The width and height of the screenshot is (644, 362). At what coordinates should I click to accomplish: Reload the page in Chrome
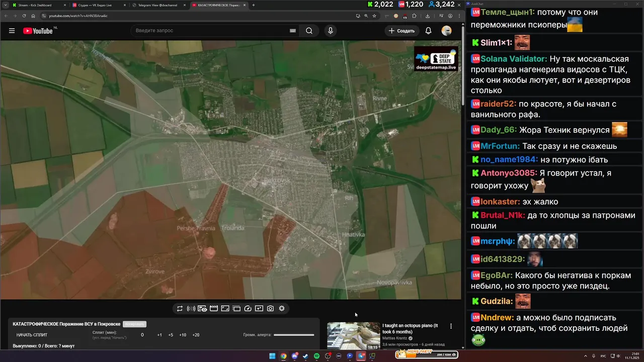[x=24, y=16]
